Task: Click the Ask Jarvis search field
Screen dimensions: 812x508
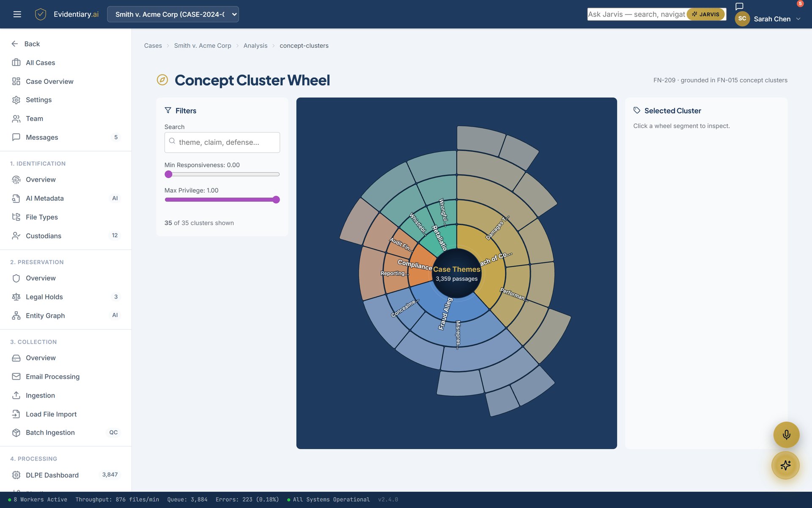Action: (636, 14)
